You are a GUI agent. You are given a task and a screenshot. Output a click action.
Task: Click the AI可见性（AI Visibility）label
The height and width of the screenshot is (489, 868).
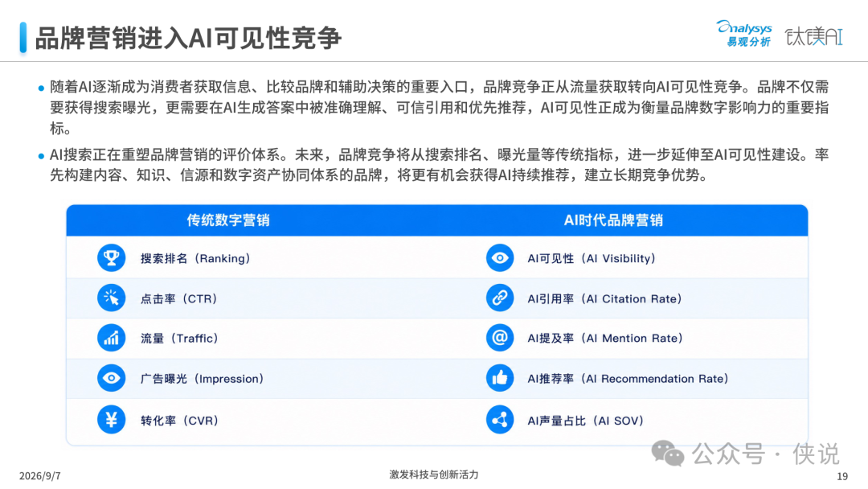592,259
